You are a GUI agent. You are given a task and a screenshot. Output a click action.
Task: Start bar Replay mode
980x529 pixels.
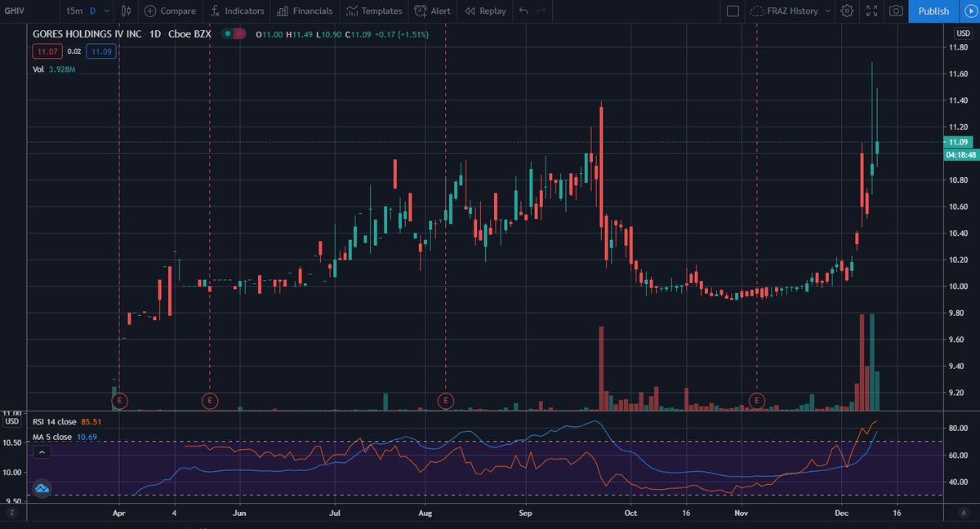485,11
